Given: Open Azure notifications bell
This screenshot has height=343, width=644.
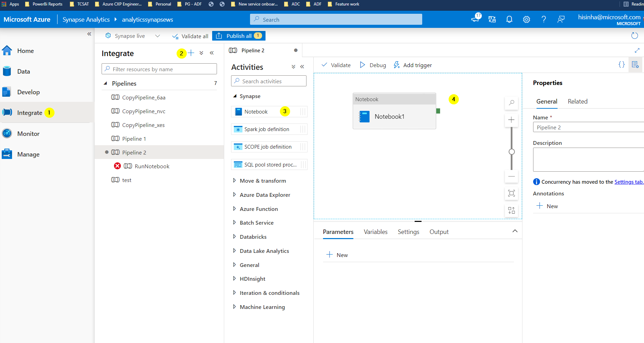Looking at the screenshot, I should [509, 20].
